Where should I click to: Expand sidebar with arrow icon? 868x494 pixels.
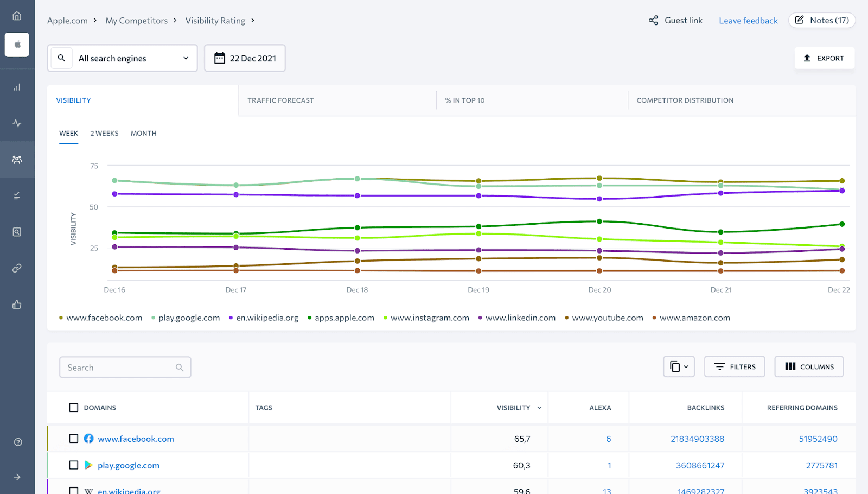click(x=17, y=477)
